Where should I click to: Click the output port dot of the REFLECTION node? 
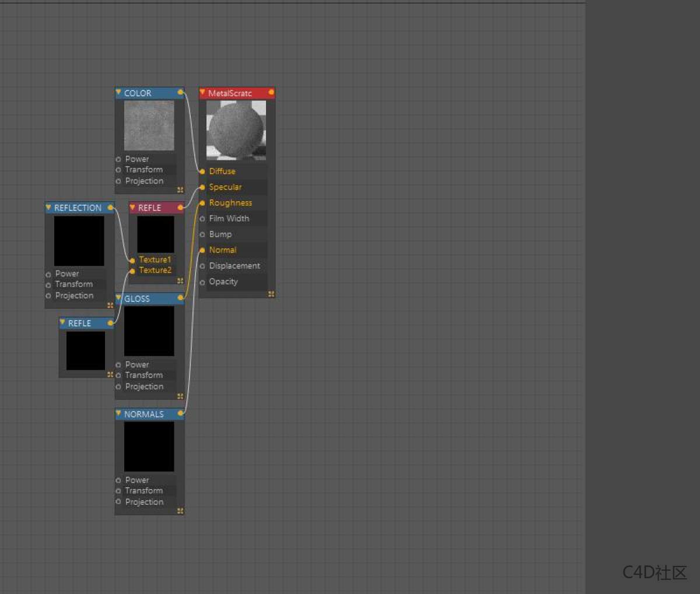pyautogui.click(x=110, y=207)
